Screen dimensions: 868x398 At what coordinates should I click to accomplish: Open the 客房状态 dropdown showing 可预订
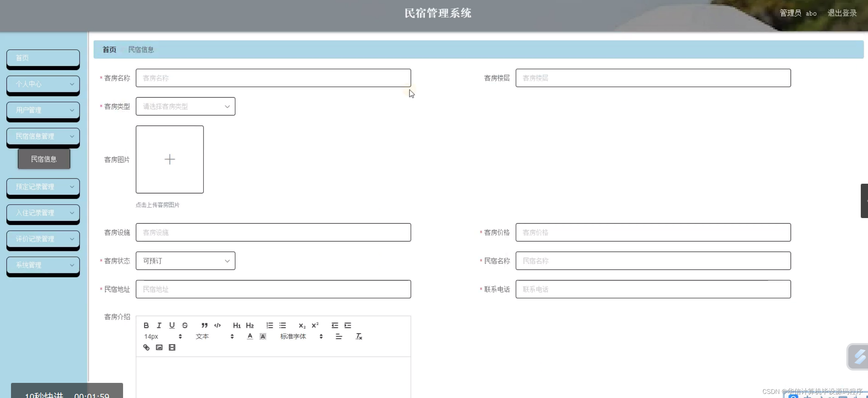click(x=185, y=261)
